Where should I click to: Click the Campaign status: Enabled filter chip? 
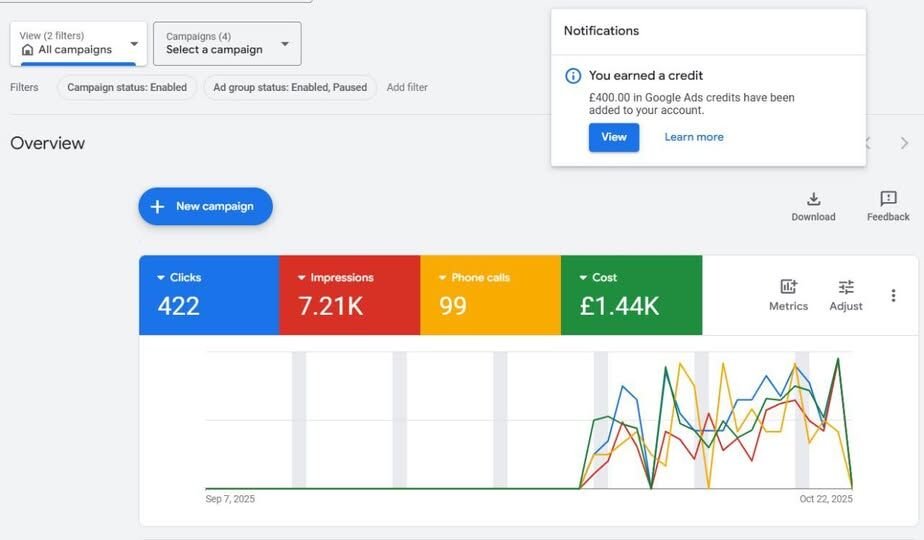pos(127,87)
